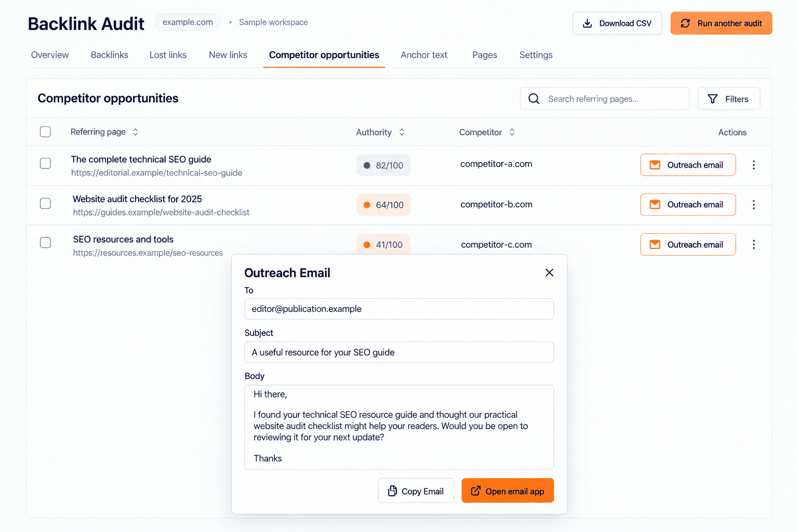
Task: Select the technical SEO guide row checkbox
Action: point(45,163)
